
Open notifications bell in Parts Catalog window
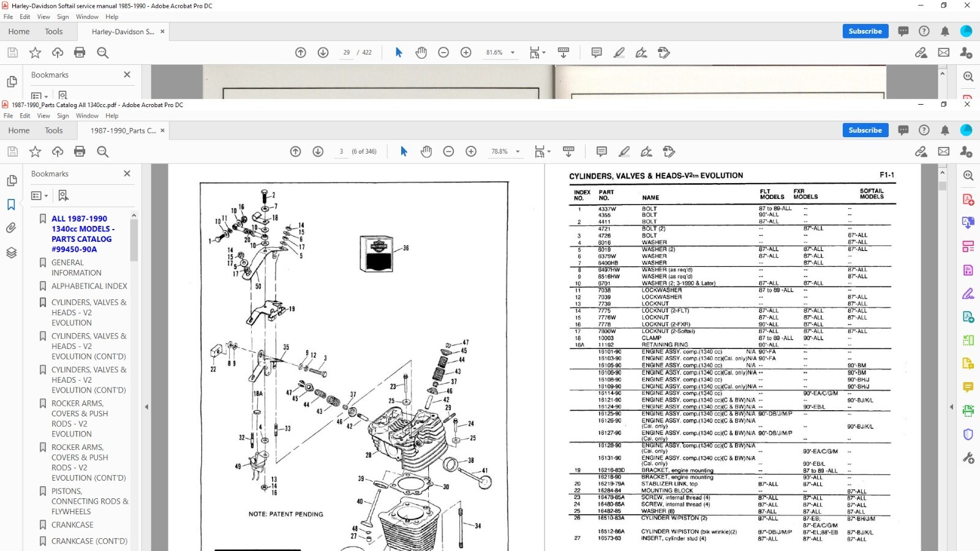pyautogui.click(x=945, y=130)
